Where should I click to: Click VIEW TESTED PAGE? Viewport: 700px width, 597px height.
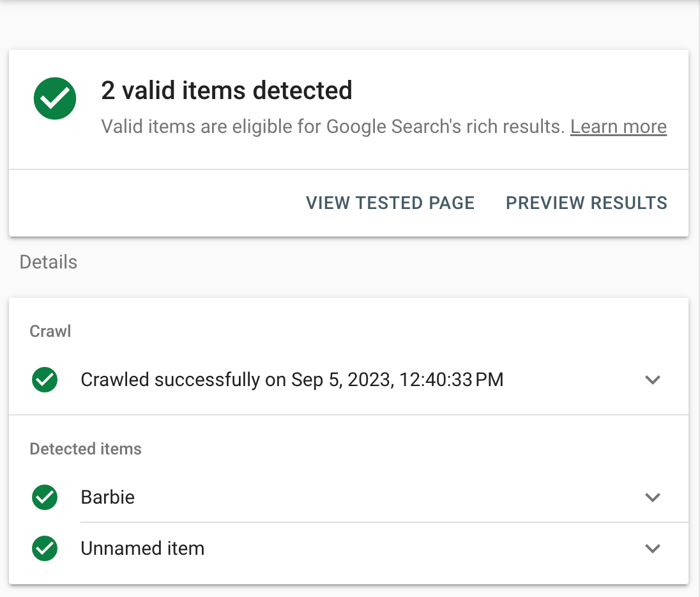pos(390,203)
